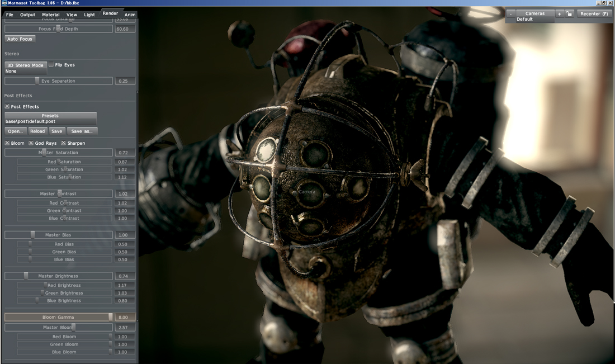Open the File menu

10,15
